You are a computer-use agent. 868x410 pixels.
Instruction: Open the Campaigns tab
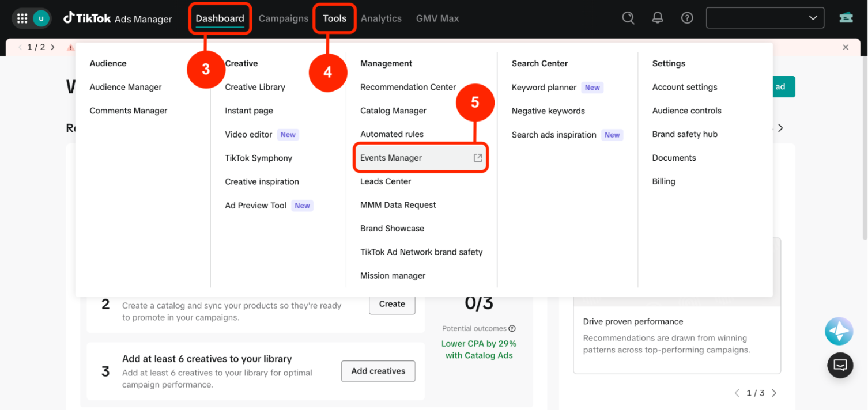click(x=284, y=18)
